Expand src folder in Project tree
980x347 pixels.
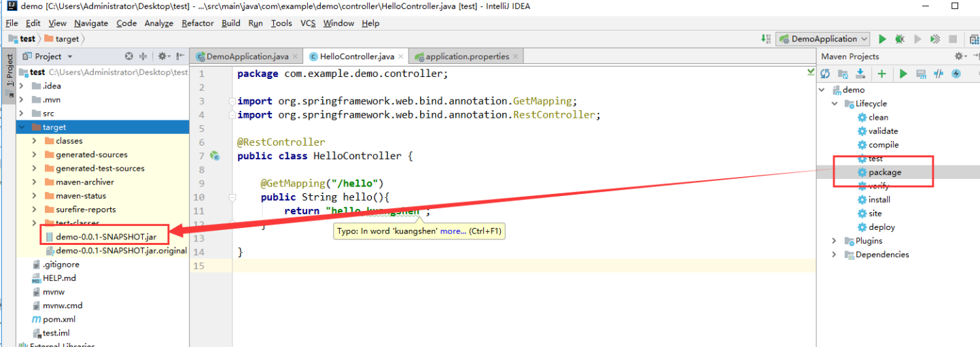tap(22, 114)
